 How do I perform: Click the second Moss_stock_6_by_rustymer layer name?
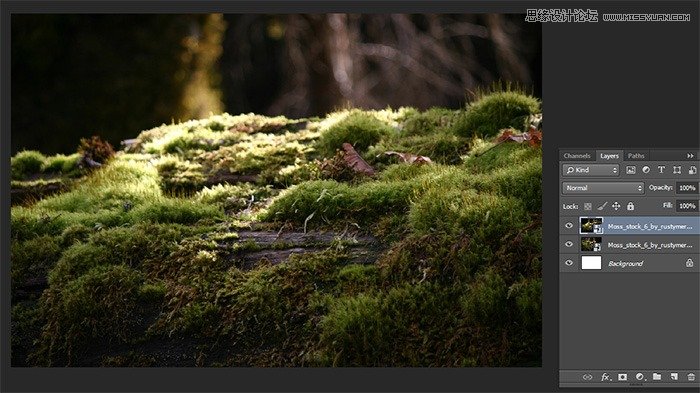[x=650, y=245]
